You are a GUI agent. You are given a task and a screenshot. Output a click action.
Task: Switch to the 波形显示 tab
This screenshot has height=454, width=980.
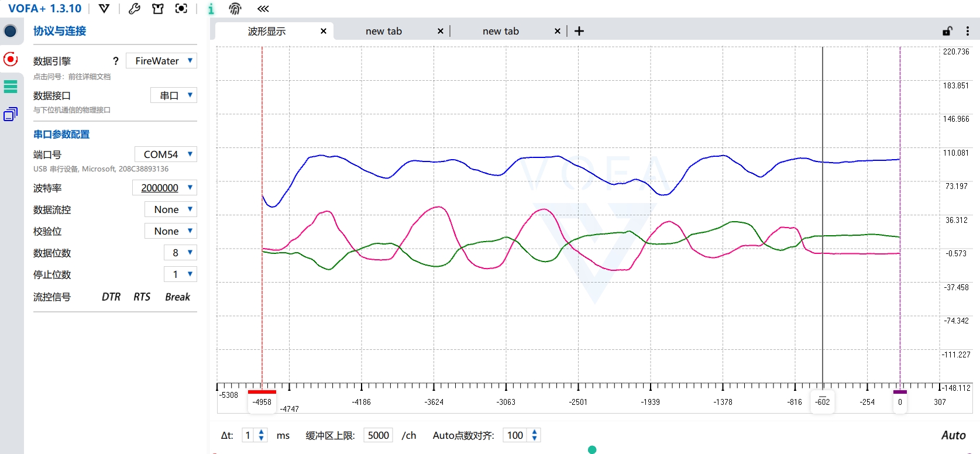(x=267, y=32)
